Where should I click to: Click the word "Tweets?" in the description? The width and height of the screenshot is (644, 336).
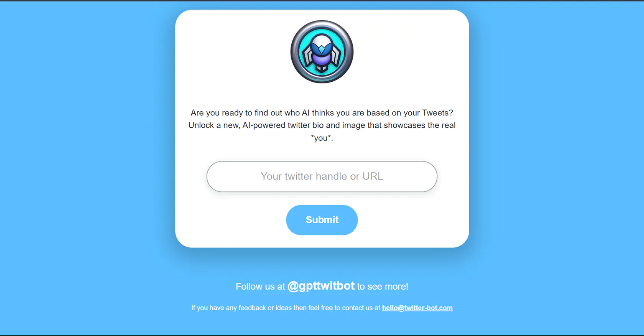pos(438,113)
